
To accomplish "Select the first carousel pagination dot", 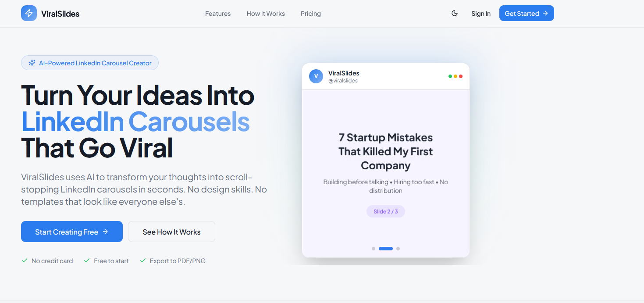I will [374, 249].
